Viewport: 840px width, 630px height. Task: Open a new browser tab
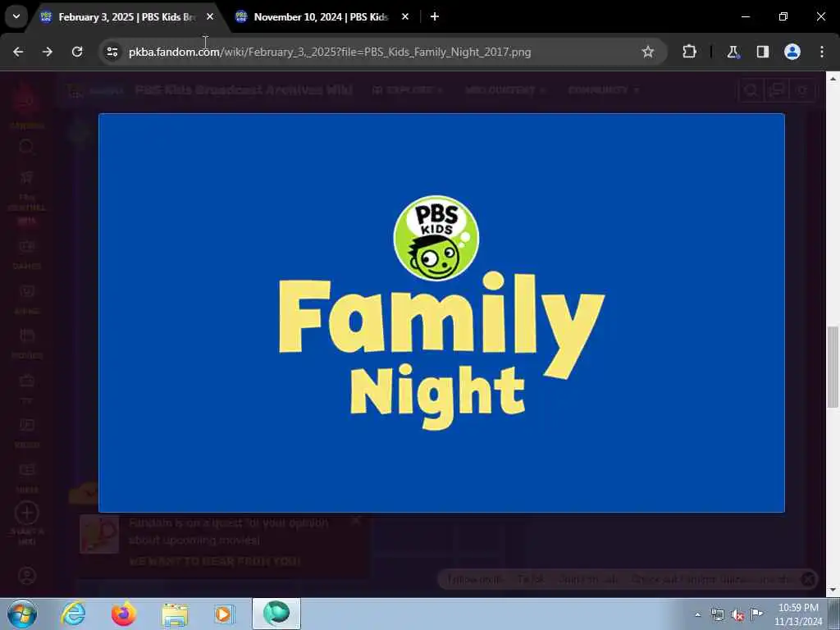(x=435, y=16)
